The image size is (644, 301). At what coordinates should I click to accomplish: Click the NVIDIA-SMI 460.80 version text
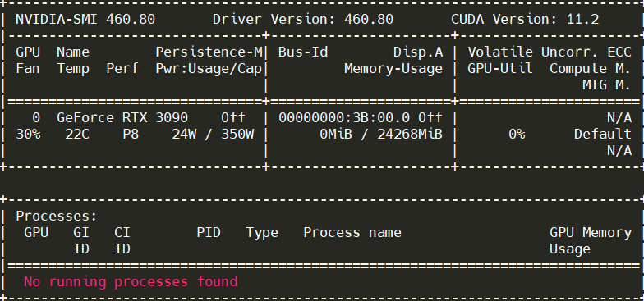coord(85,20)
